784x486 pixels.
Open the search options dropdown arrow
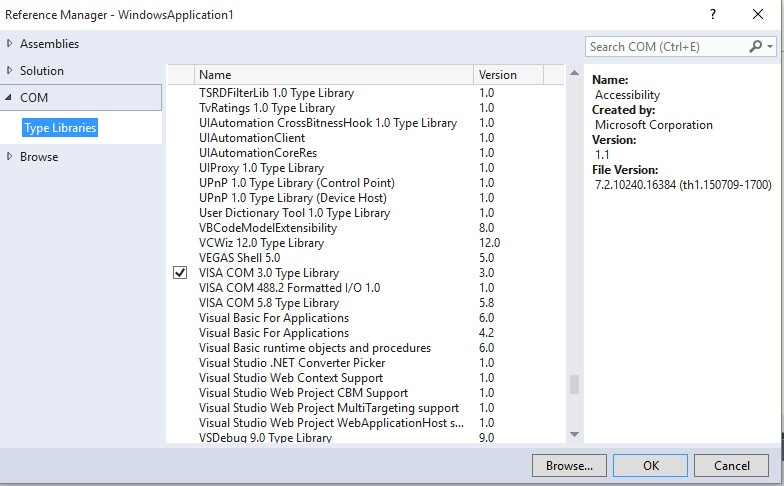click(770, 46)
